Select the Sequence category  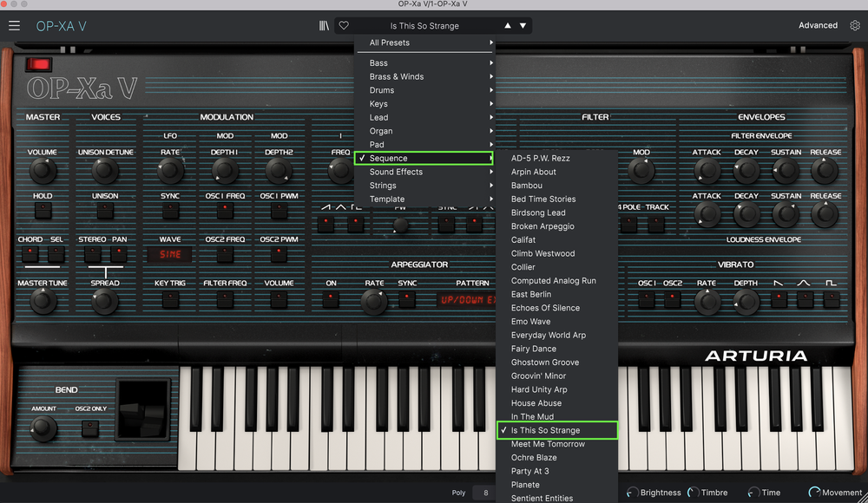tap(424, 158)
